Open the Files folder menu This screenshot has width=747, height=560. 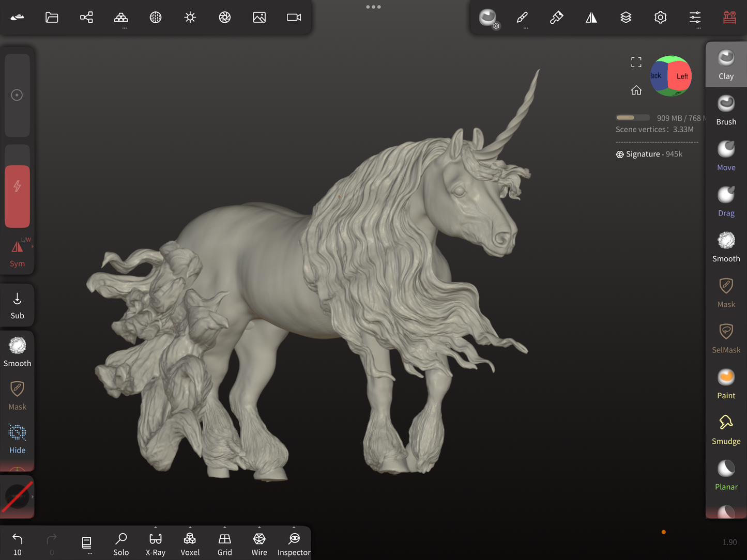click(52, 18)
